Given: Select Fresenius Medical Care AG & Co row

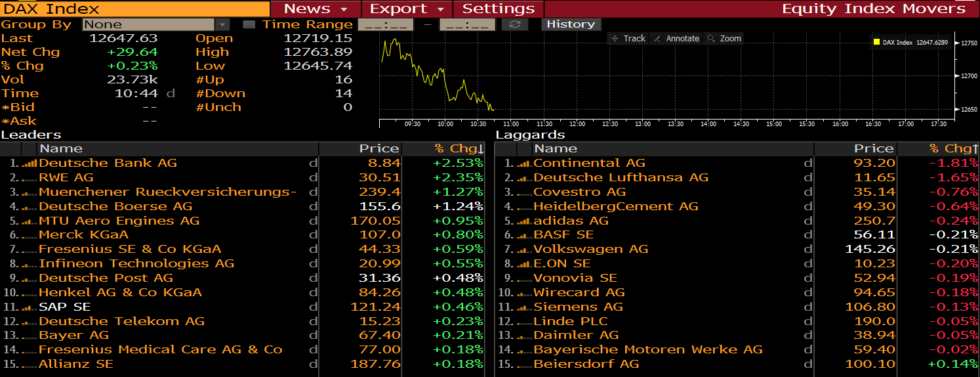Looking at the screenshot, I should [243, 349].
